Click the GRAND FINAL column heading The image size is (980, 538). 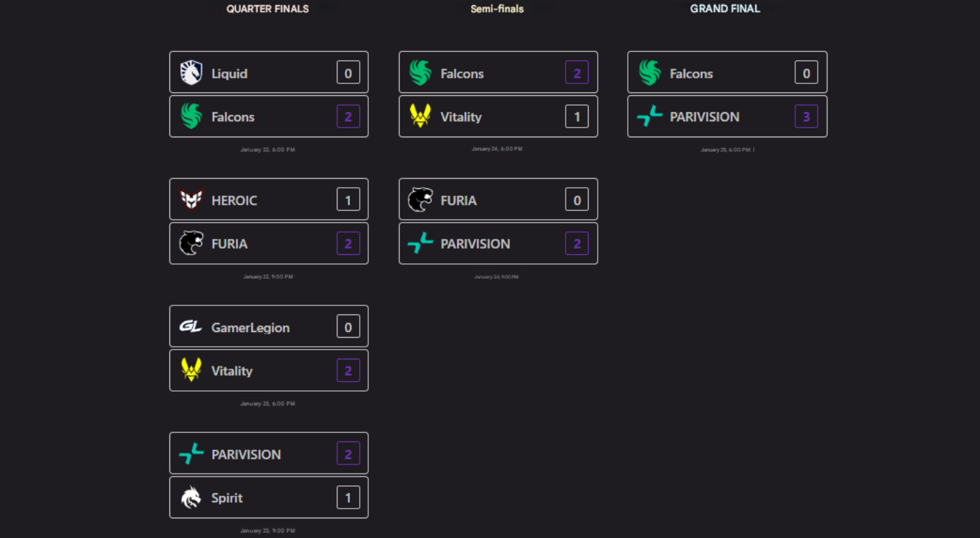click(725, 9)
